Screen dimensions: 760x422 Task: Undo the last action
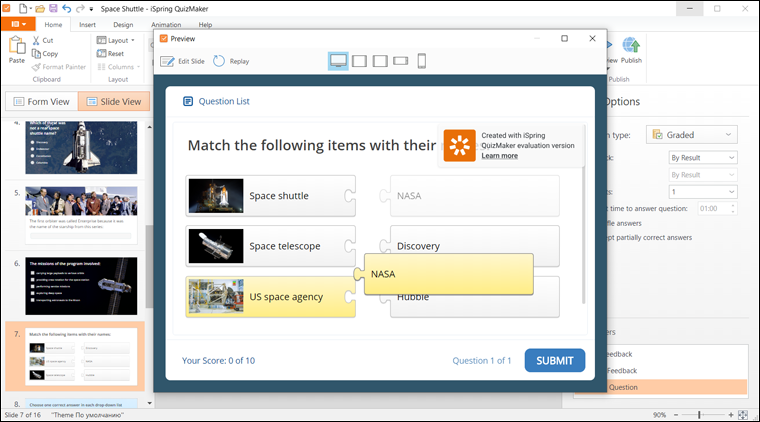[x=66, y=9]
